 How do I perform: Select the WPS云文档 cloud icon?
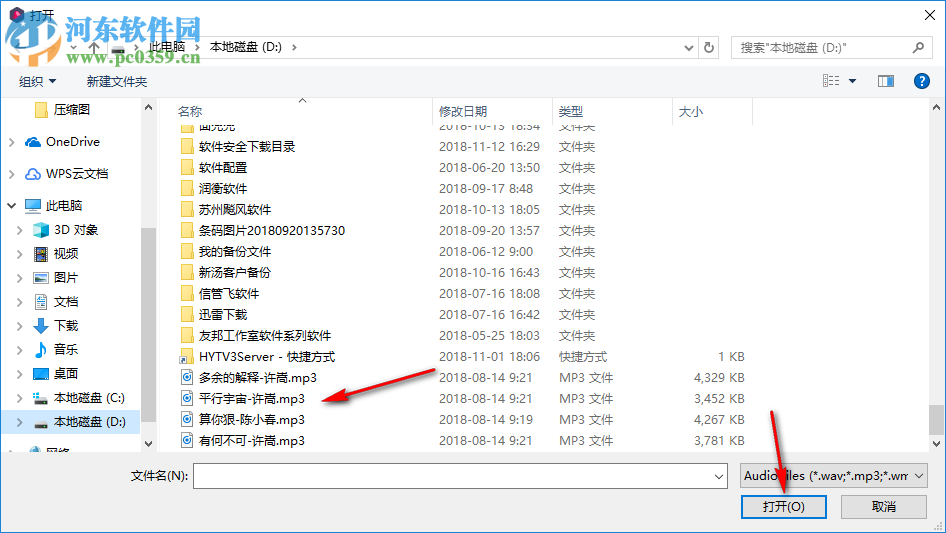[33, 174]
